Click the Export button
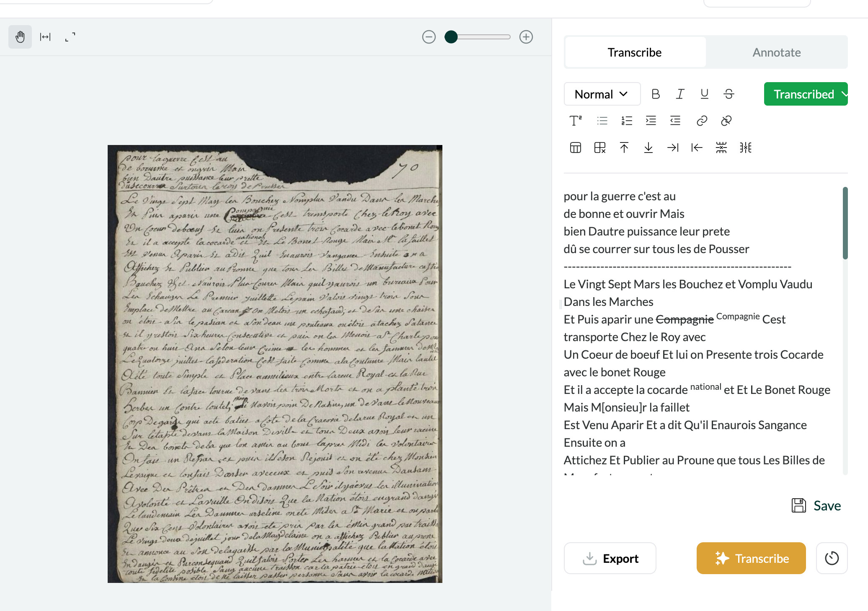Viewport: 868px width, 611px height. click(610, 558)
